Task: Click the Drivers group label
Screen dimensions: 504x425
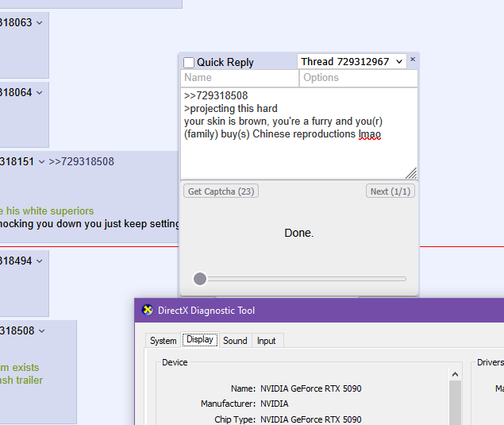Action: 491,362
